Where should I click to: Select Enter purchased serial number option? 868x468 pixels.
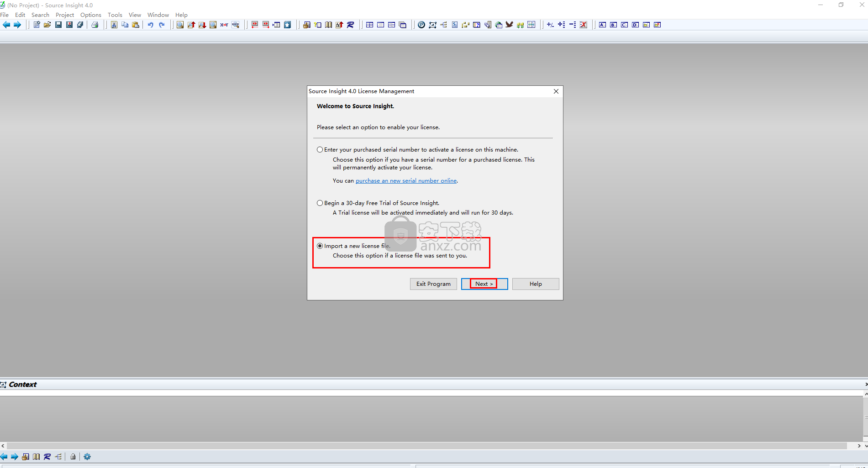point(320,150)
